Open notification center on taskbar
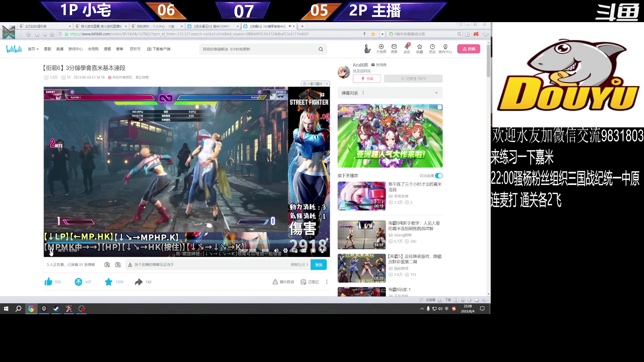Image resolution: width=644 pixels, height=362 pixels. [482, 309]
